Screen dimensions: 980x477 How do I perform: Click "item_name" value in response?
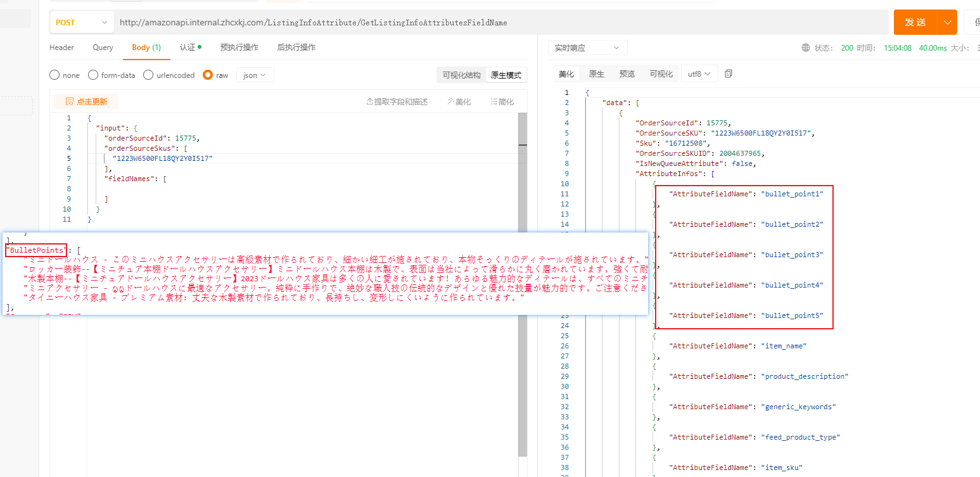[784, 346]
